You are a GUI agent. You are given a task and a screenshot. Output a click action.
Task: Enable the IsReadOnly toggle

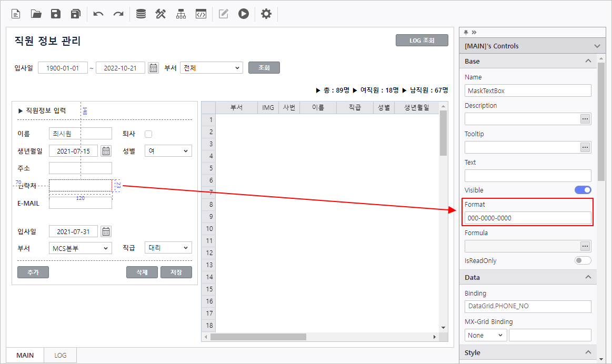point(583,260)
